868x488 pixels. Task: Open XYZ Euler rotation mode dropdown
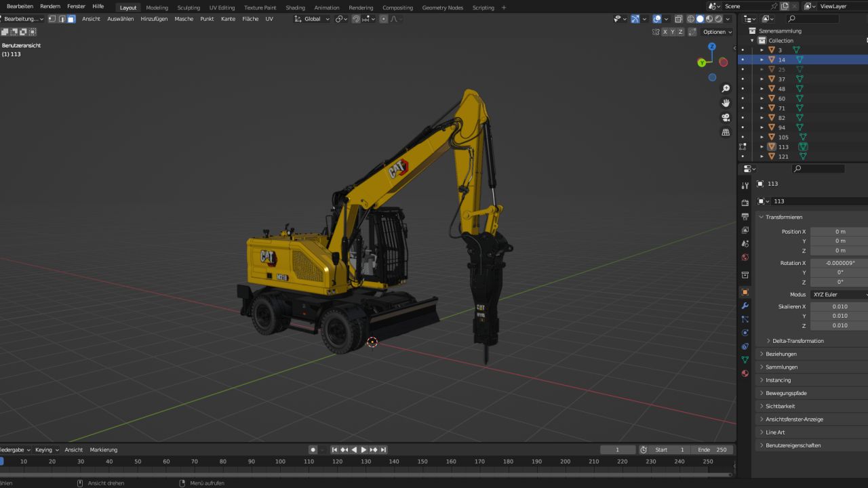click(x=839, y=295)
